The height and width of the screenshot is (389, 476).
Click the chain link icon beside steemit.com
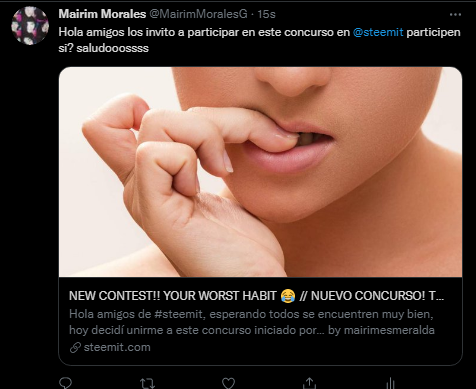[75, 348]
